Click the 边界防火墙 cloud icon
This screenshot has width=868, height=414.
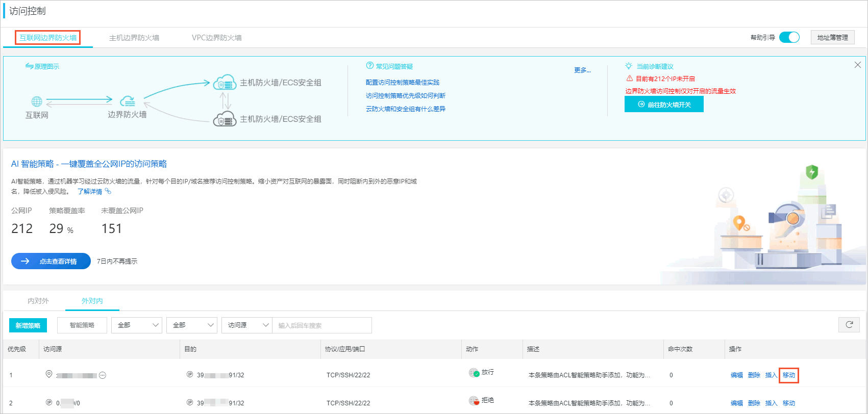pos(128,101)
